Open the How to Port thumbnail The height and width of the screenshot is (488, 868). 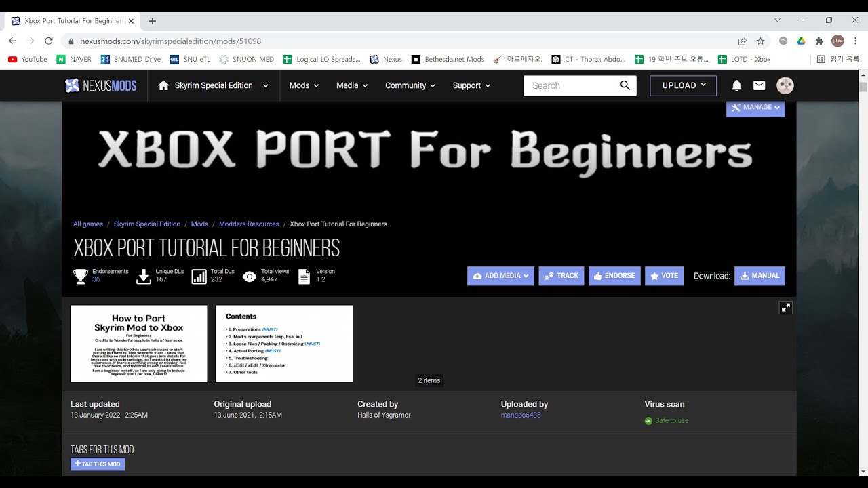(x=139, y=344)
